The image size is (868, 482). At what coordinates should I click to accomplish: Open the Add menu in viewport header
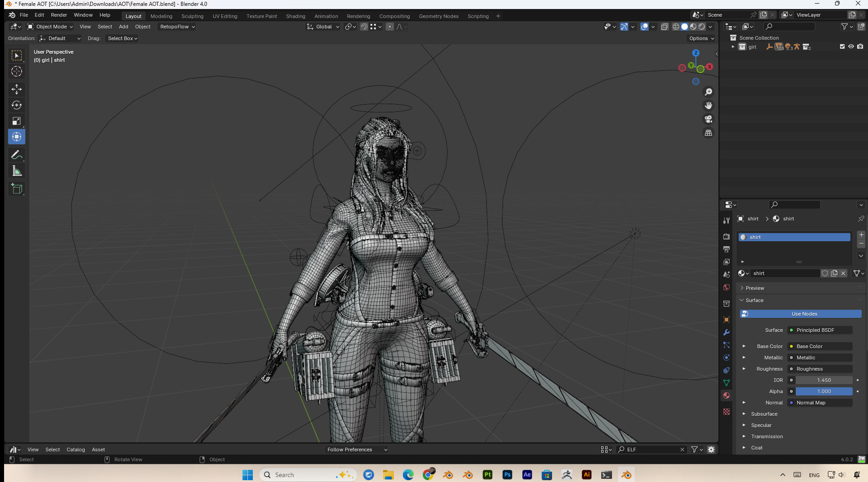(x=123, y=27)
